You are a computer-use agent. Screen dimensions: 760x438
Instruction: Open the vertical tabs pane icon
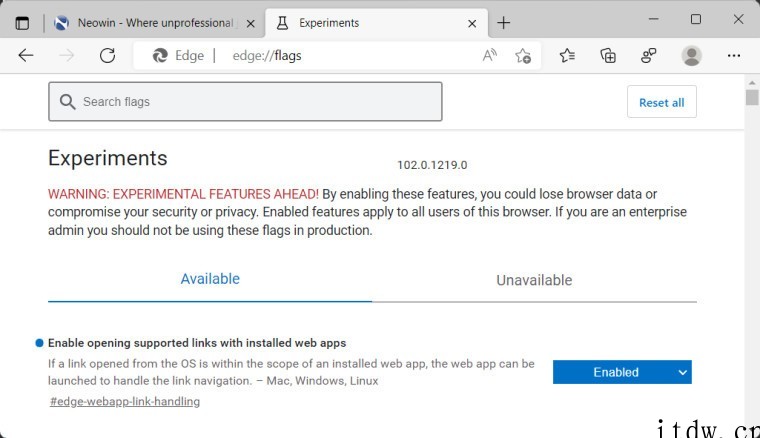pyautogui.click(x=22, y=23)
